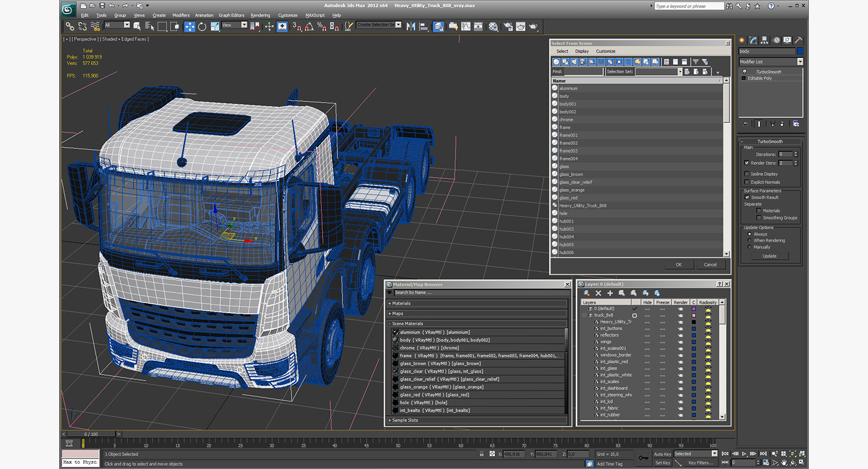Activate the Select and Rotate tool

click(202, 26)
